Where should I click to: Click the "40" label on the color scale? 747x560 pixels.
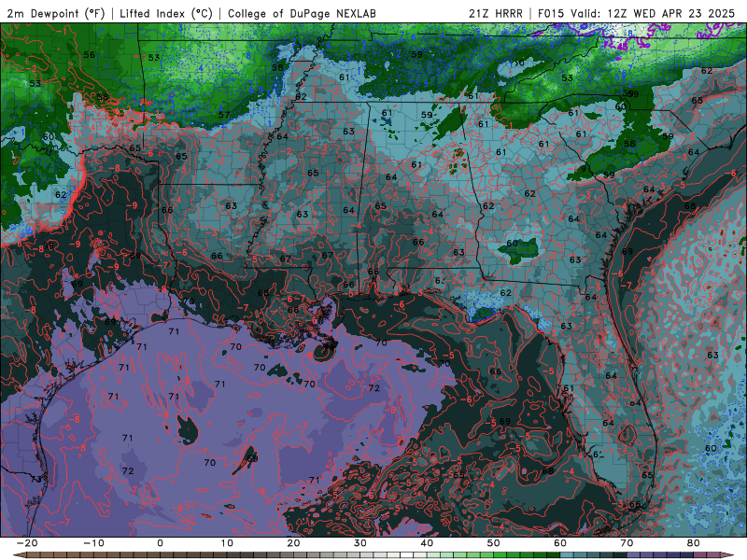tap(427, 543)
